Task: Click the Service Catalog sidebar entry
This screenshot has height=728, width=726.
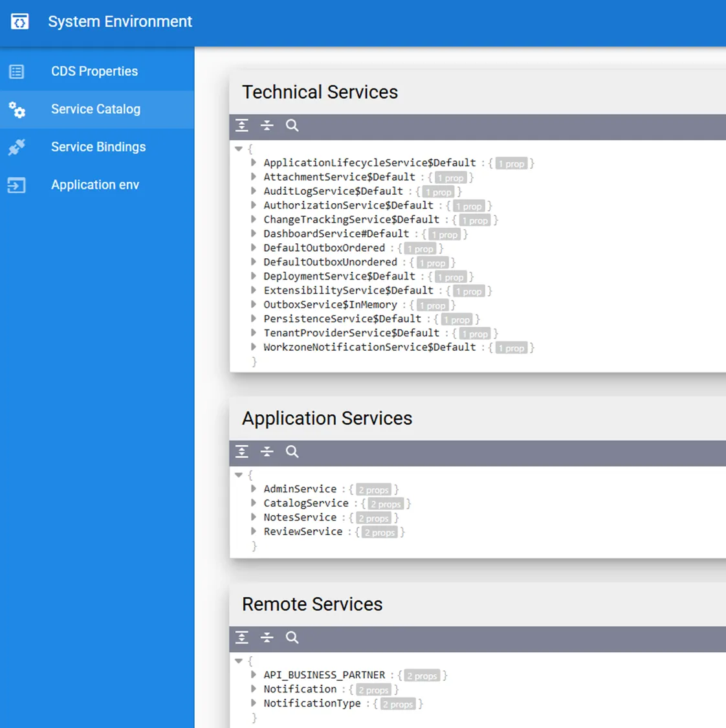Action: click(x=95, y=109)
